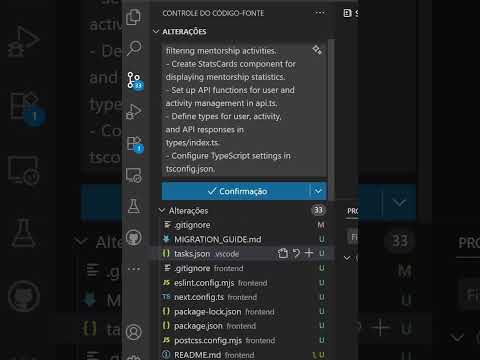The height and width of the screenshot is (360, 480).
Task: Collapse the Alterações file list group
Action: pyautogui.click(x=188, y=211)
